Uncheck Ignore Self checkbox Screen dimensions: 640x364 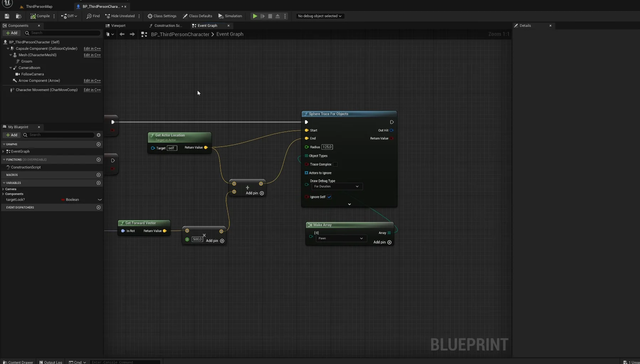(x=329, y=197)
